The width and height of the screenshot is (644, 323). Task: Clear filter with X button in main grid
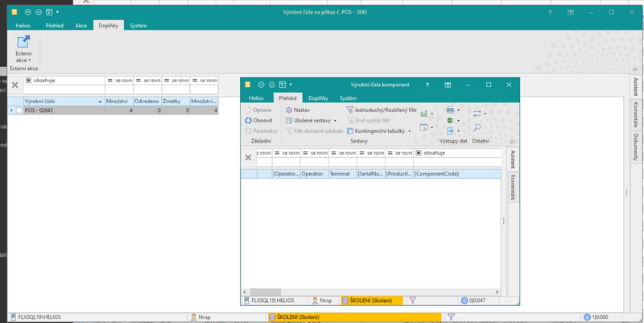tap(14, 85)
